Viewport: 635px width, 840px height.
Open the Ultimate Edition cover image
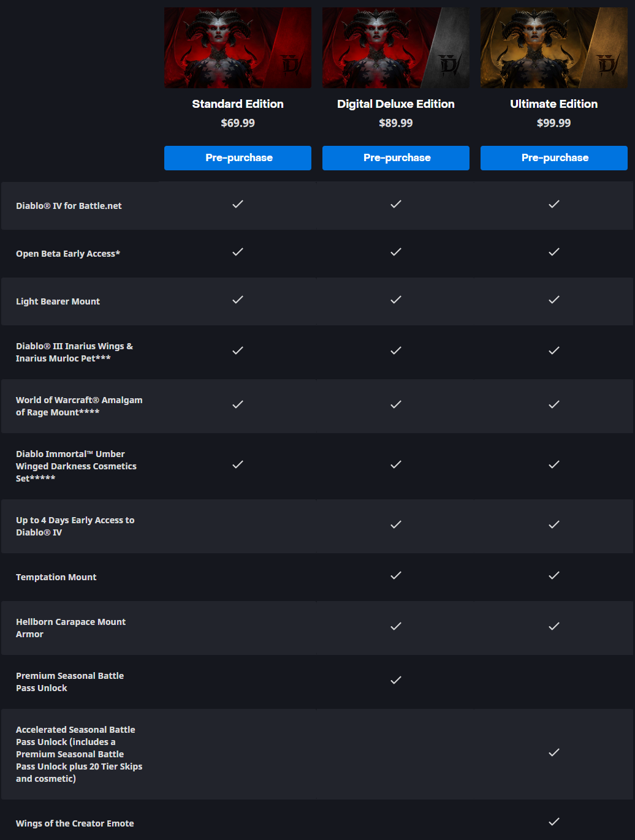point(554,48)
